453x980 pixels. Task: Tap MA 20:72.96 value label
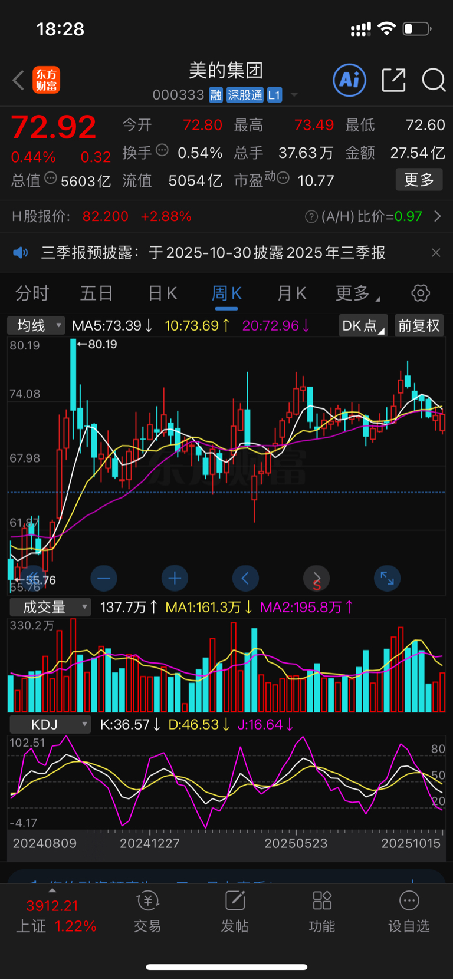(276, 325)
